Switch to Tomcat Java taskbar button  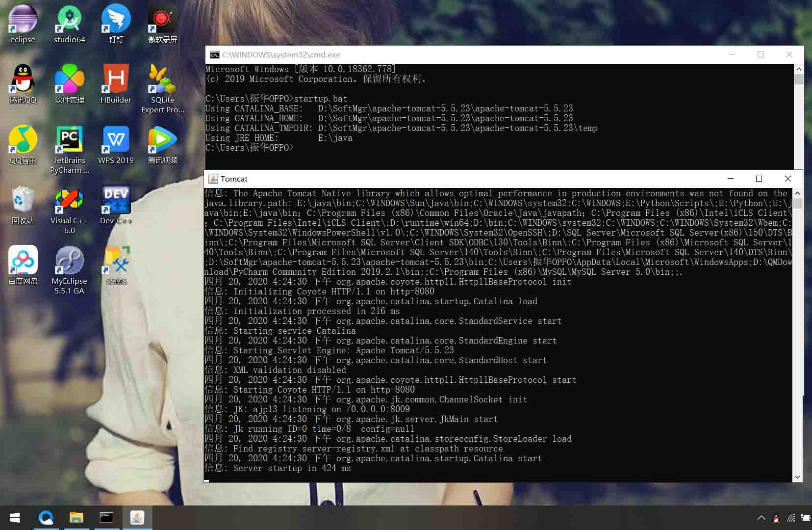tap(137, 518)
